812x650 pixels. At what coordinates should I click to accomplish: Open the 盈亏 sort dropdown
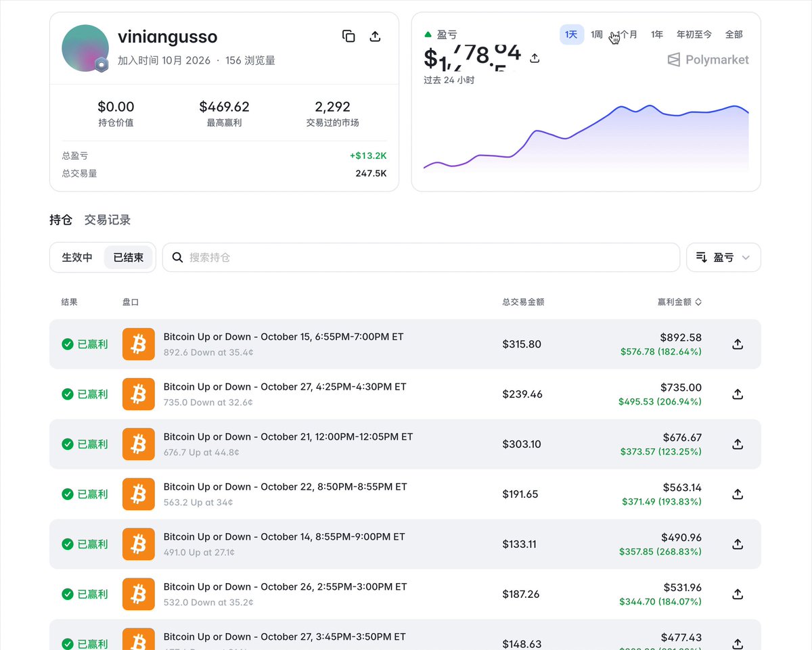(723, 258)
